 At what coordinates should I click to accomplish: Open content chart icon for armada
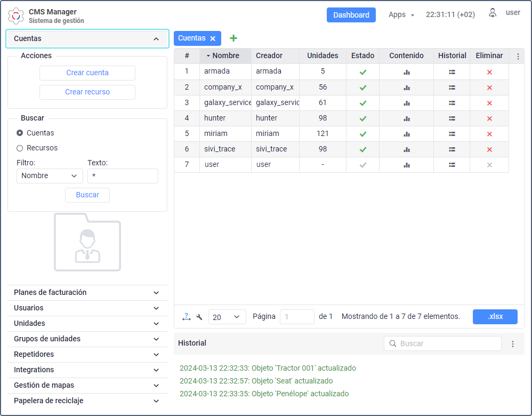pyautogui.click(x=407, y=72)
